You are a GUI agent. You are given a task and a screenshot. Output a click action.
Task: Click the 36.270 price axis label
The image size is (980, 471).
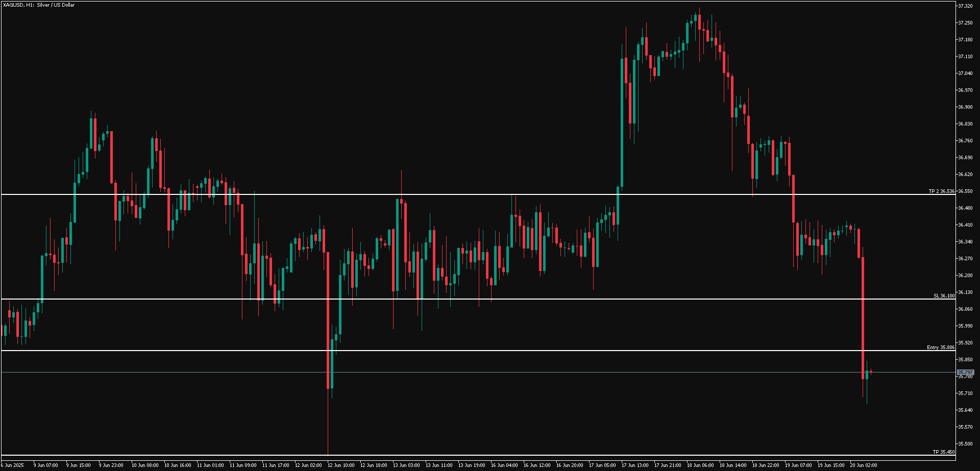coord(966,259)
